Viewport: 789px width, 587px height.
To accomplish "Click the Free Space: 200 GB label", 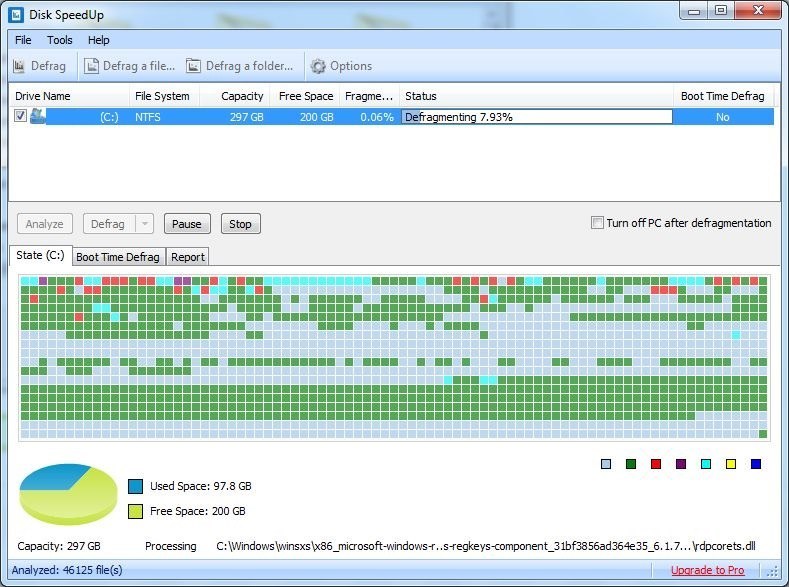I will click(198, 511).
